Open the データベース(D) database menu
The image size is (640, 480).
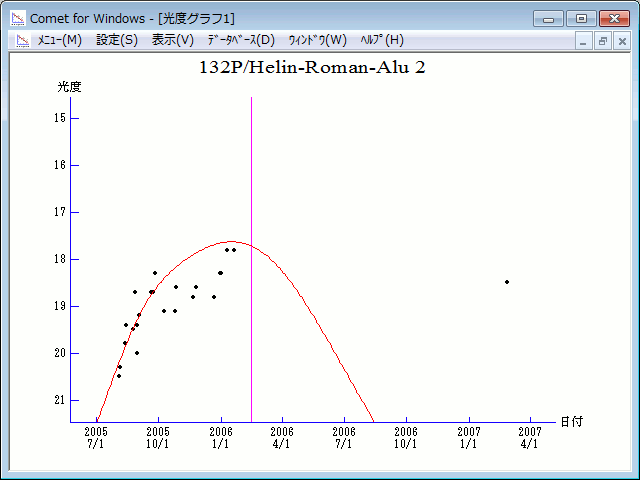click(240, 40)
